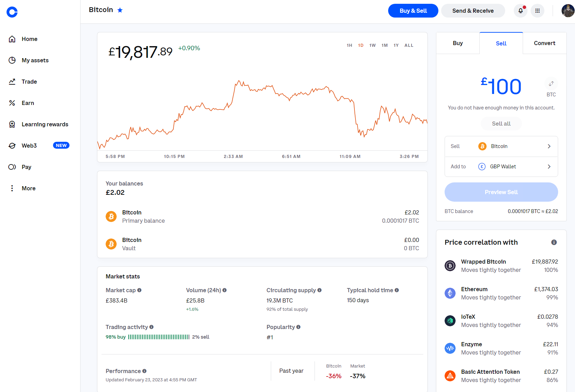Click the Bitcoin Primary balance coin icon
Image resolution: width=575 pixels, height=392 pixels.
(111, 216)
